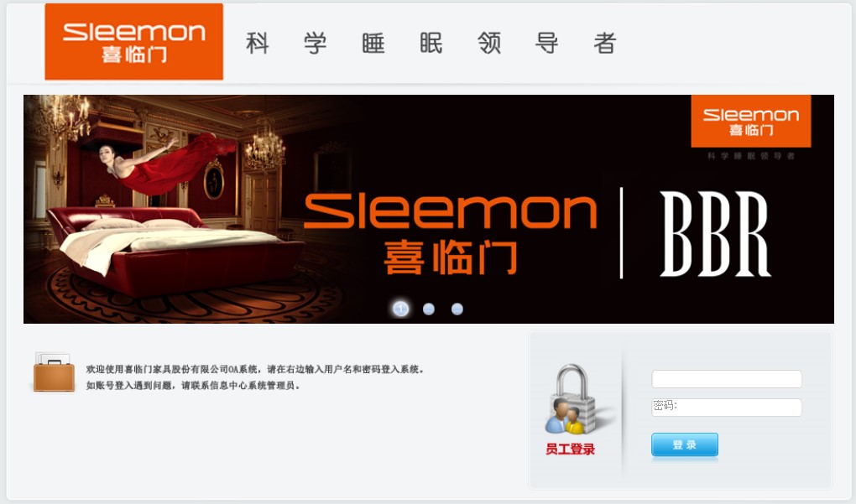Click the brown briefcase icon
This screenshot has width=856, height=504.
click(54, 373)
